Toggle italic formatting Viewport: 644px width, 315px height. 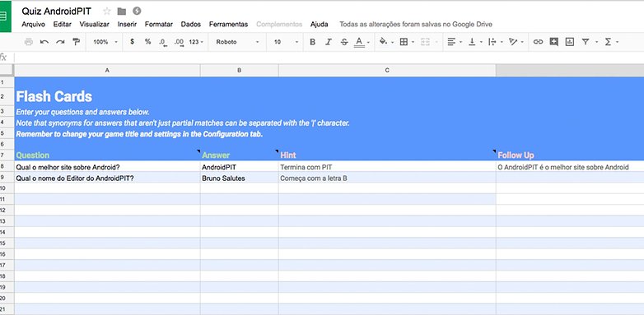[x=328, y=42]
